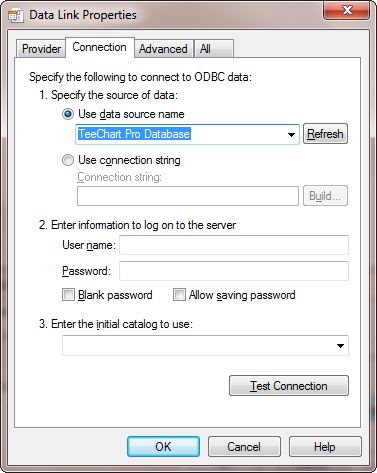Image resolution: width=377 pixels, height=473 pixels.
Task: Click the Data Link Properties title icon
Action: pos(15,15)
